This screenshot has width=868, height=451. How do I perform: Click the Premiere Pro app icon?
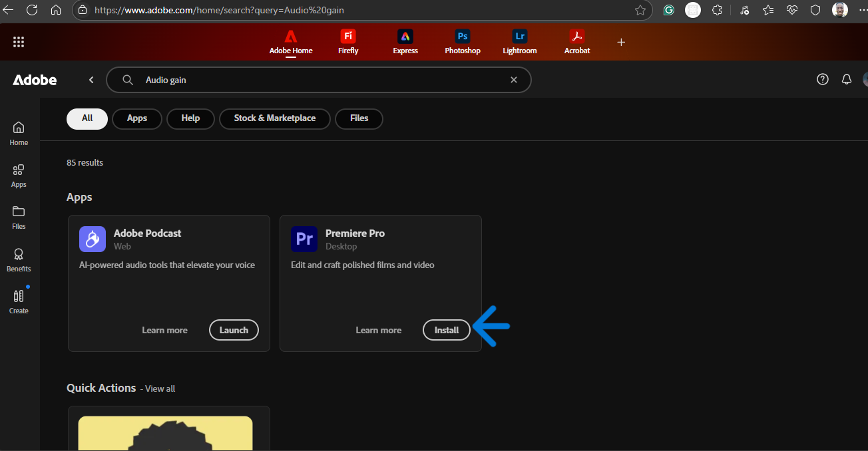coord(304,239)
